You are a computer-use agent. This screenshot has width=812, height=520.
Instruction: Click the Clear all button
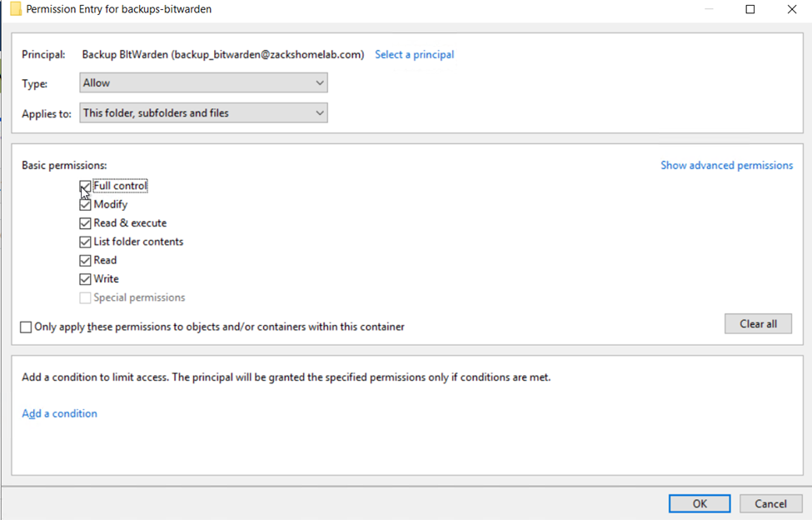(x=758, y=323)
